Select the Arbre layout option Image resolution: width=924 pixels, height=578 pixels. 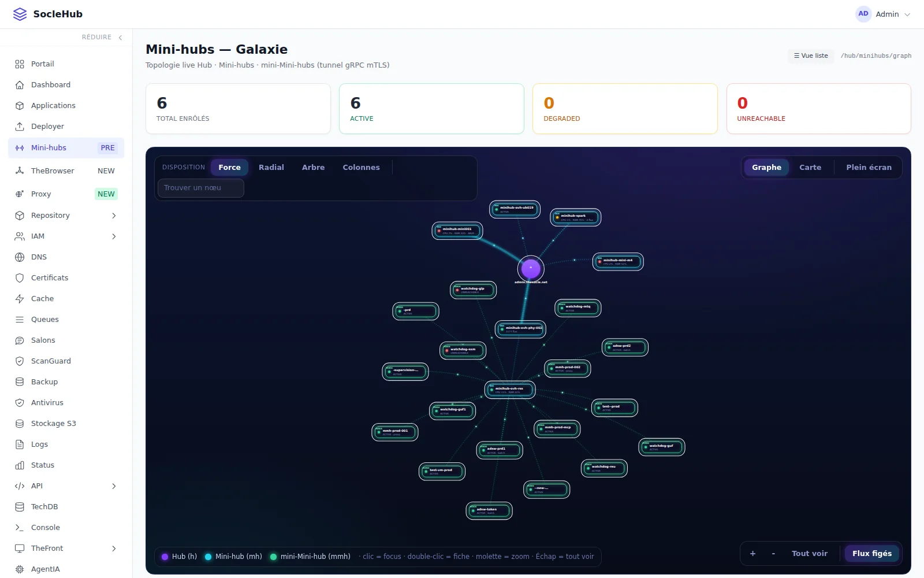click(313, 168)
